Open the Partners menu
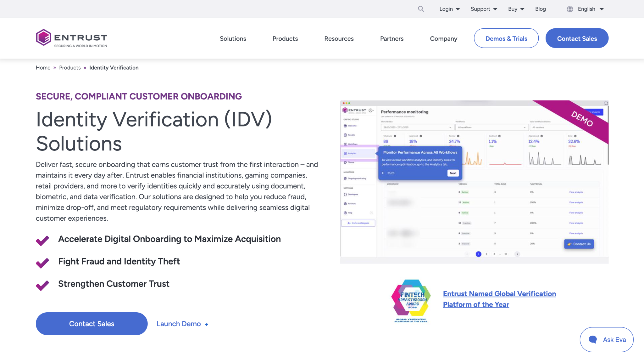The image size is (644, 363). [392, 38]
